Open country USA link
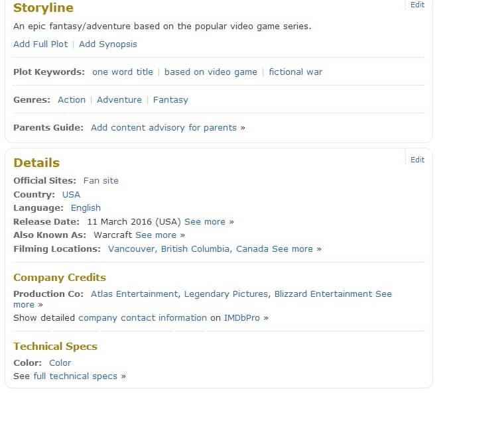 71,195
